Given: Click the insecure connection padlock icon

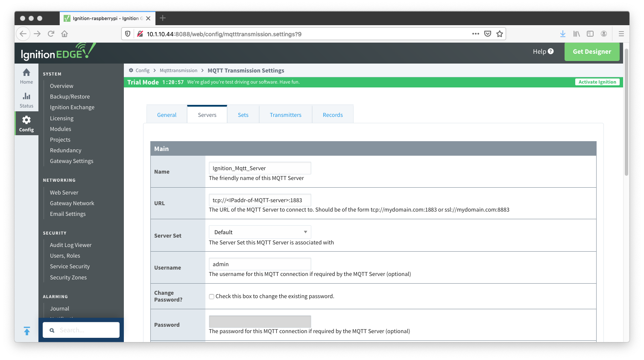Looking at the screenshot, I should click(140, 34).
